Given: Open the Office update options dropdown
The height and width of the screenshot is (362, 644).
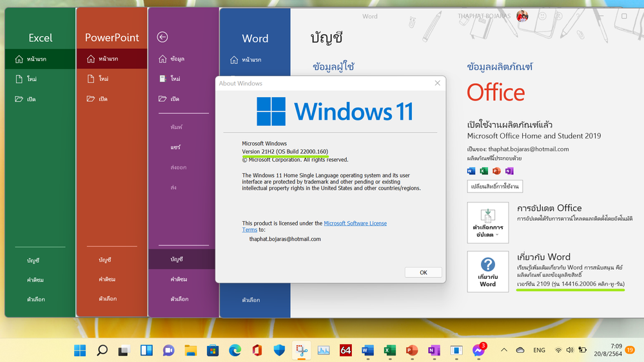Looking at the screenshot, I should [487, 222].
